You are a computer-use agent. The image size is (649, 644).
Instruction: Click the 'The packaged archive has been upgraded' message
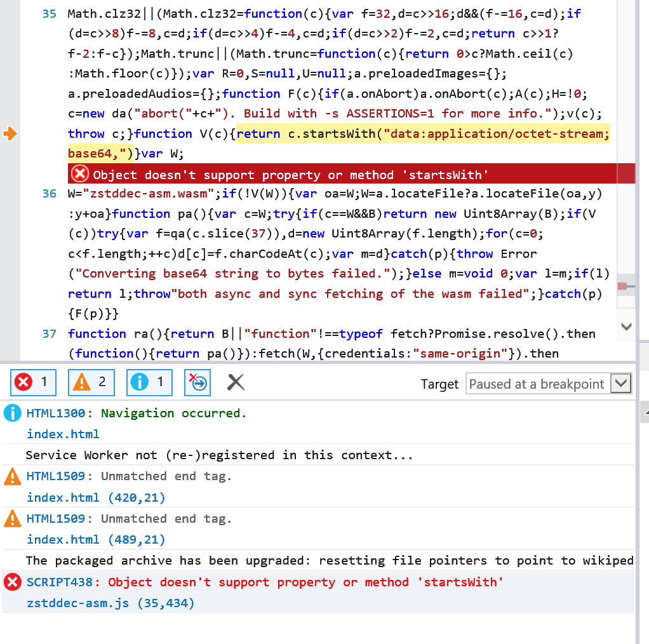(x=330, y=560)
